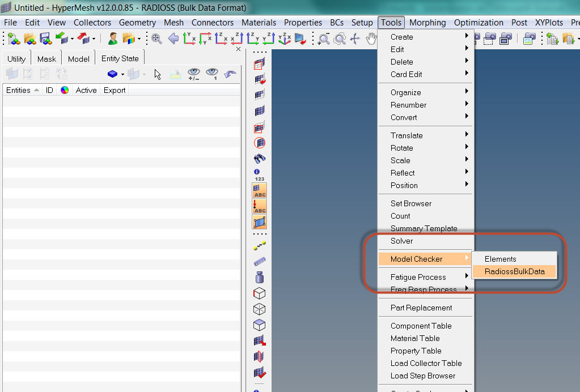Viewport: 580px width, 392px height.
Task: Click the selector cursor arrow in Entity State
Action: tap(158, 74)
